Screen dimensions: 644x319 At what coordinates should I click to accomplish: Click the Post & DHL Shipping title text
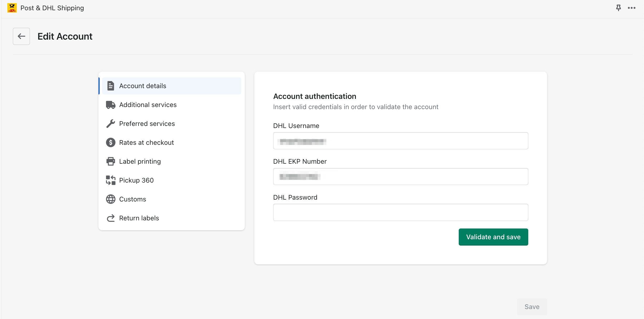pyautogui.click(x=52, y=8)
